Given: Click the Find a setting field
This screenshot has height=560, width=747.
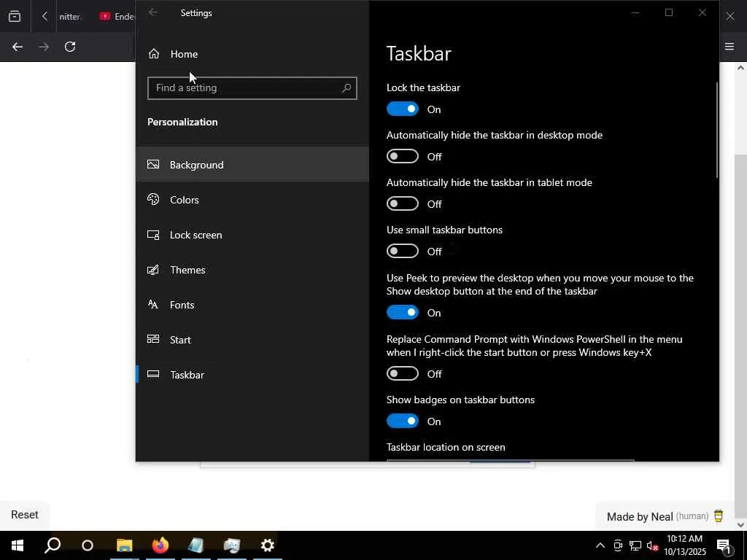Looking at the screenshot, I should pyautogui.click(x=252, y=88).
